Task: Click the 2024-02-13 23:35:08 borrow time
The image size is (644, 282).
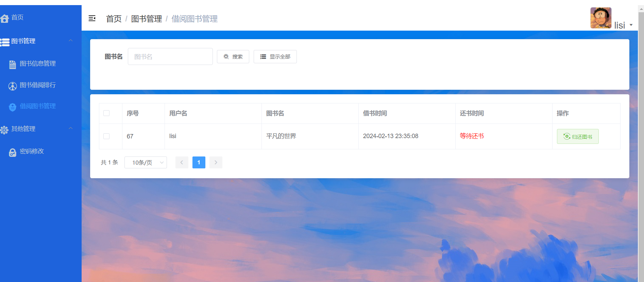Action: click(x=391, y=136)
